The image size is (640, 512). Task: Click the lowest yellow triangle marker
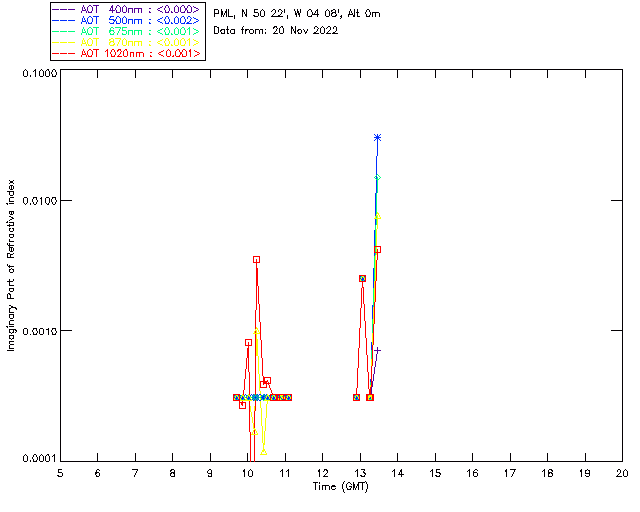point(264,452)
